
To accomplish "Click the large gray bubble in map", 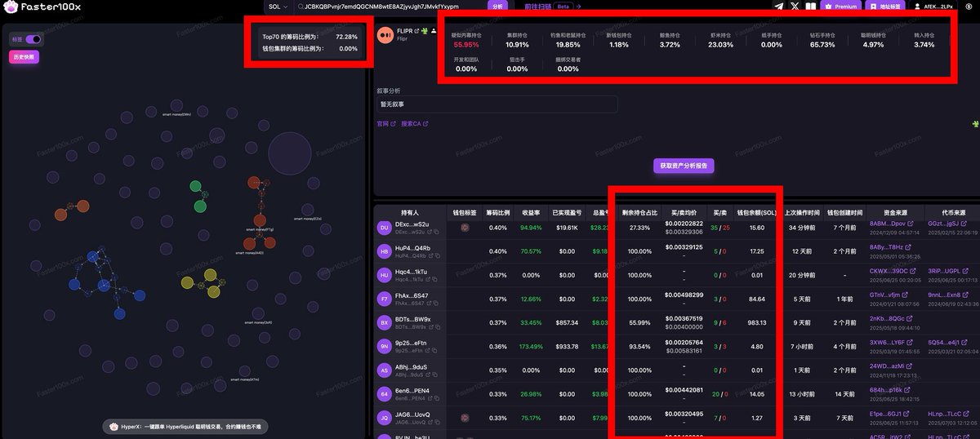I will [290, 152].
